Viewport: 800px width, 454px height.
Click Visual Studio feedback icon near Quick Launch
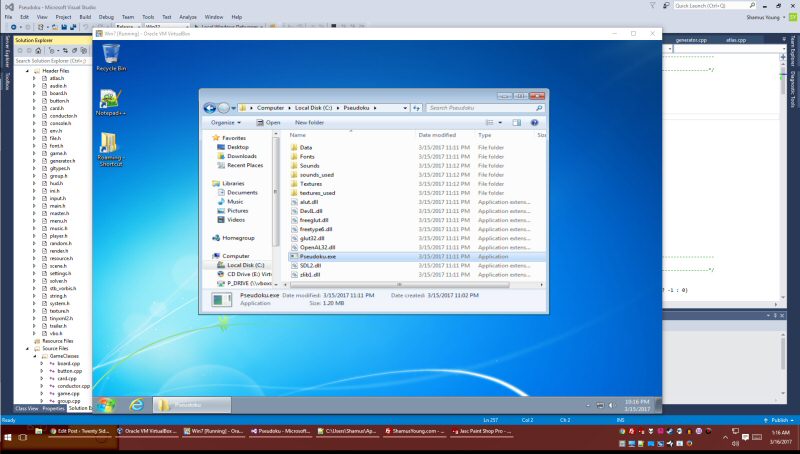point(666,6)
